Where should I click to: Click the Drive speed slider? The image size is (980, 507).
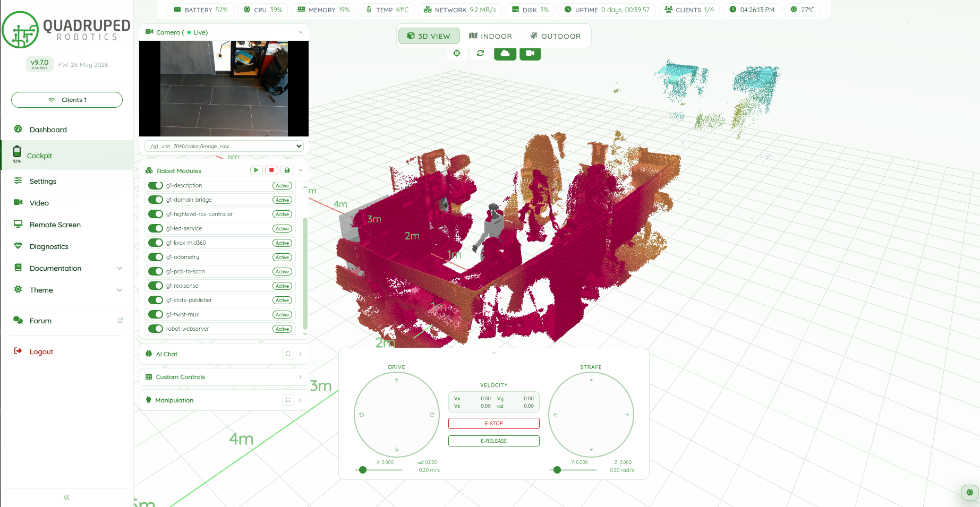[x=379, y=470]
